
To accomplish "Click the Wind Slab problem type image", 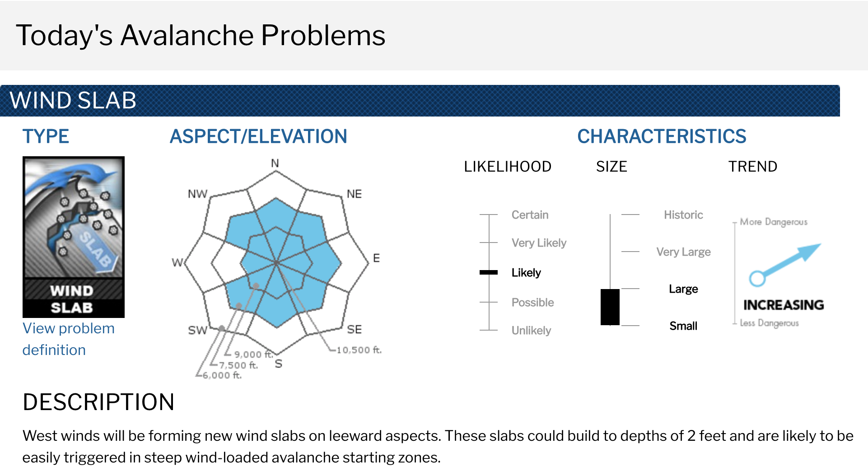I will [74, 237].
